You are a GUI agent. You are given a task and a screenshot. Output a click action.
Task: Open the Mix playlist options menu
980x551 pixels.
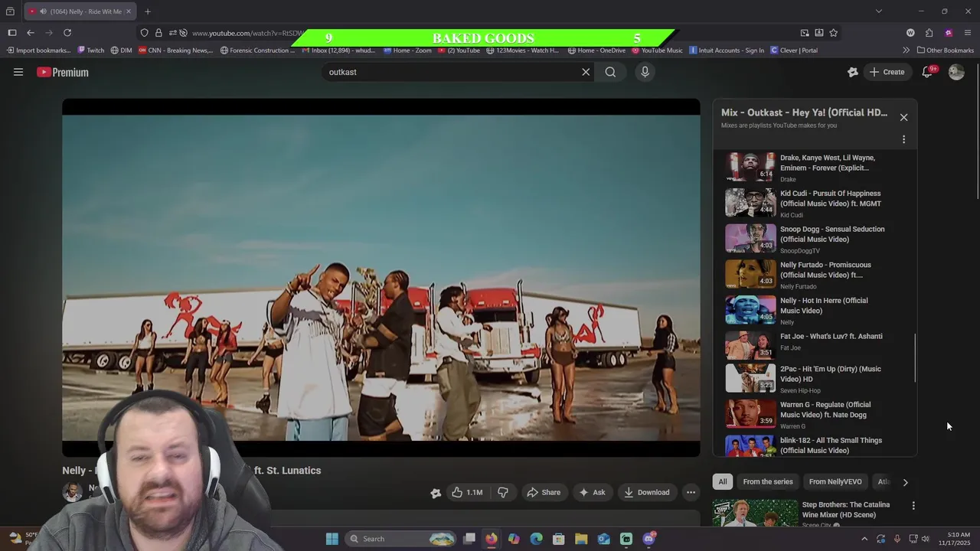(903, 139)
